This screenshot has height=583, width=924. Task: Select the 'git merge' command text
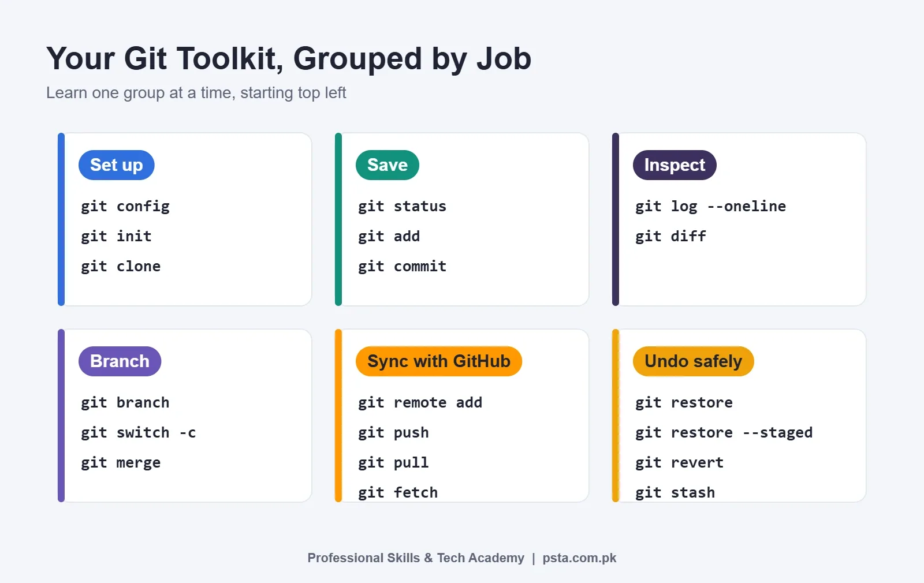pyautogui.click(x=121, y=463)
